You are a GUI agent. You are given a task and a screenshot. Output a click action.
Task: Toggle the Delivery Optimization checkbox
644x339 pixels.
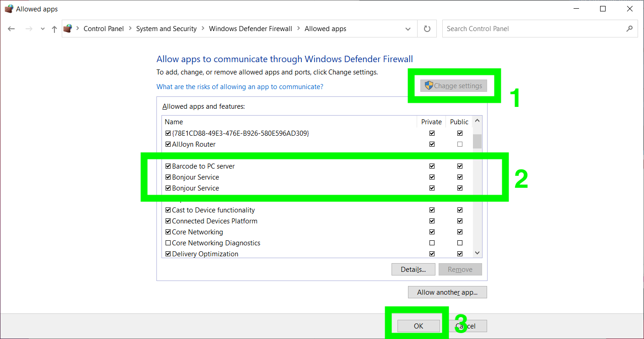tap(168, 254)
